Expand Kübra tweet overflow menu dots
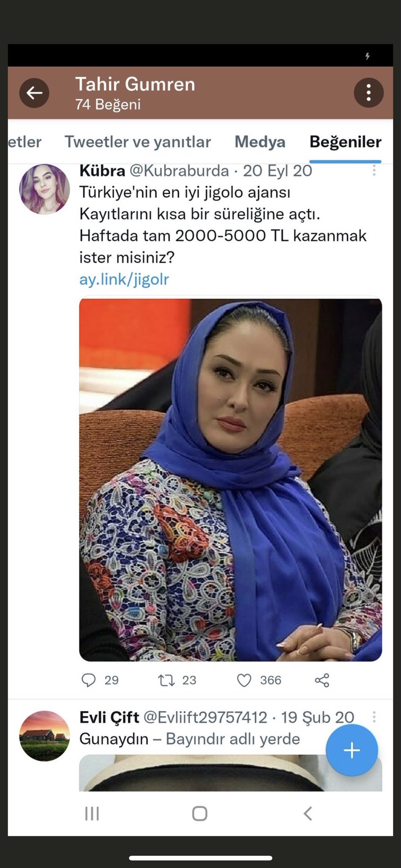 374,170
